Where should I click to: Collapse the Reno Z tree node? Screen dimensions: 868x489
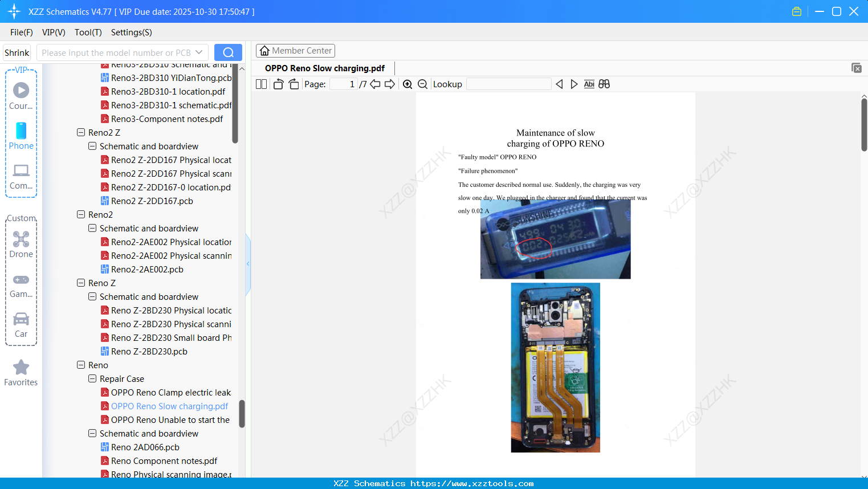pyautogui.click(x=81, y=283)
